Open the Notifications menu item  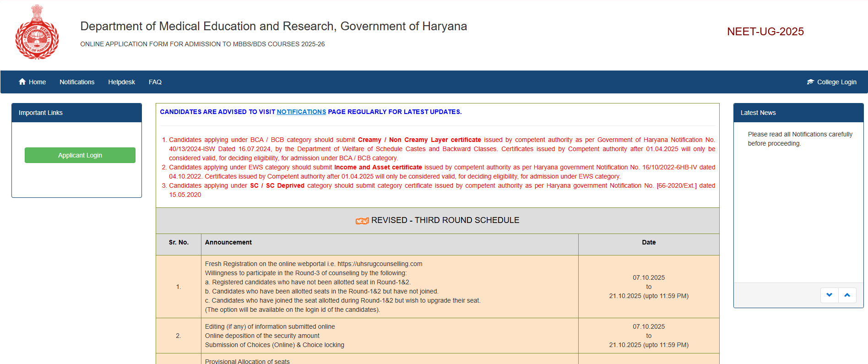click(x=77, y=82)
